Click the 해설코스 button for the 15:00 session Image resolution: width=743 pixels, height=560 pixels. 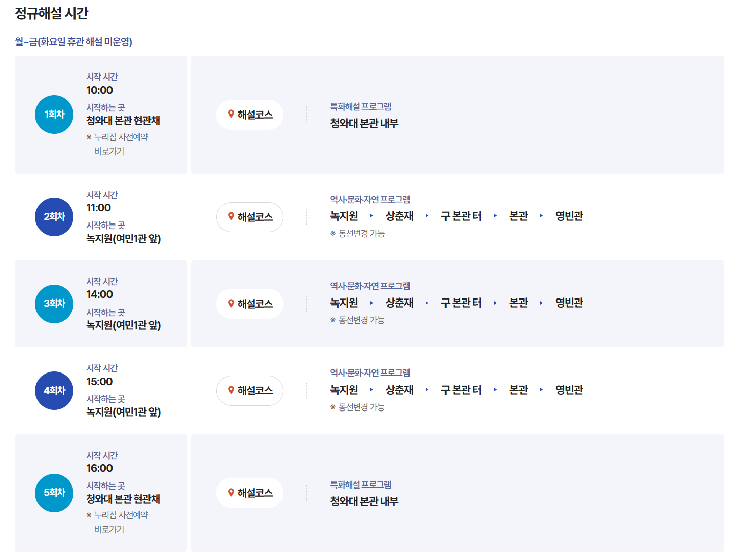click(x=250, y=391)
